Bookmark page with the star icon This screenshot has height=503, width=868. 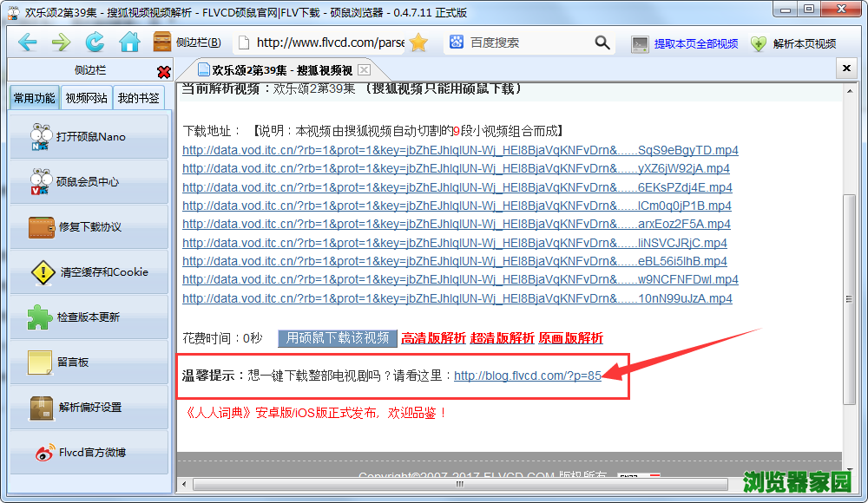click(x=418, y=42)
